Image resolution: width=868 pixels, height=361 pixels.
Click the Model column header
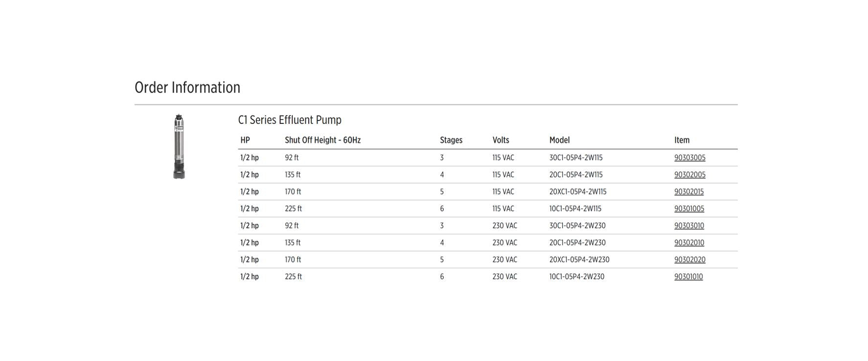point(559,140)
